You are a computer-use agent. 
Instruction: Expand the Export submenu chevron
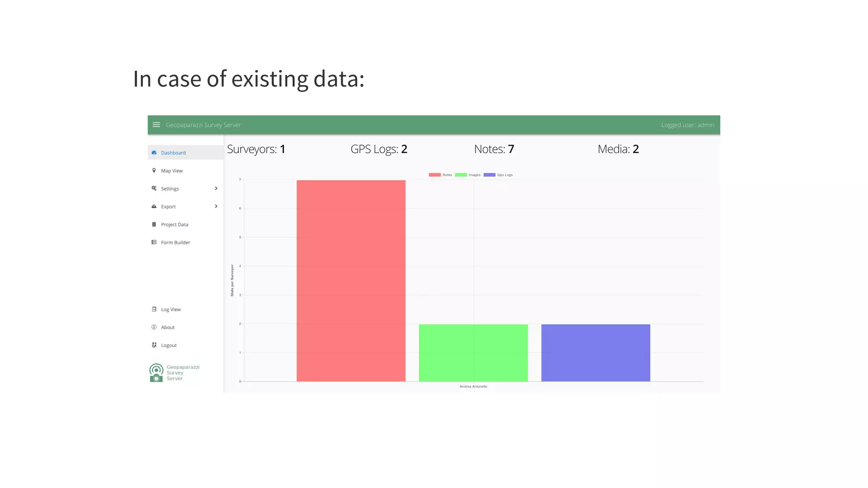[x=216, y=206]
